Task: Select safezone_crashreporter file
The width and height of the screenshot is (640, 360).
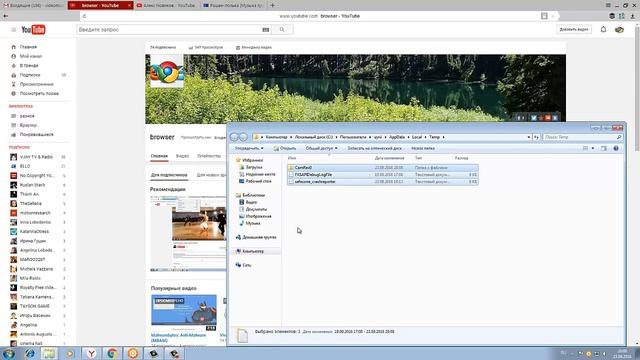Action: pos(382,182)
